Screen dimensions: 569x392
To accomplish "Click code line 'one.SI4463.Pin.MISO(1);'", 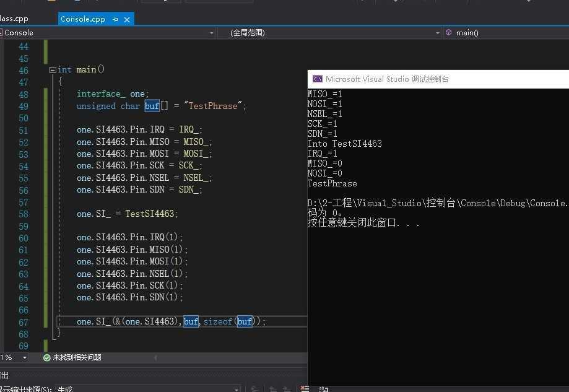I will [132, 250].
